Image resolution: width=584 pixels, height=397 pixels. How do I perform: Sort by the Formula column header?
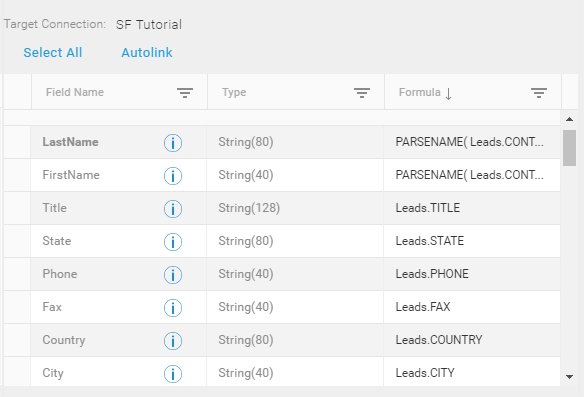click(425, 92)
